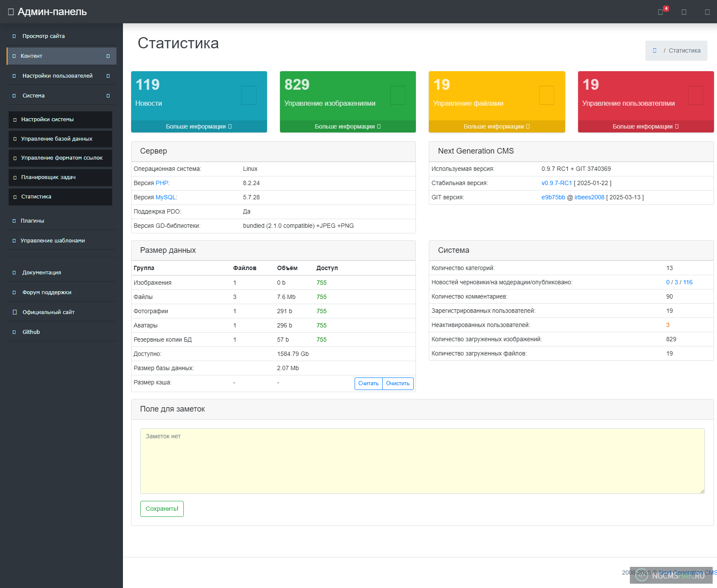Click the Управление шаблонами sidebar icon
The image size is (717, 588).
coord(14,241)
